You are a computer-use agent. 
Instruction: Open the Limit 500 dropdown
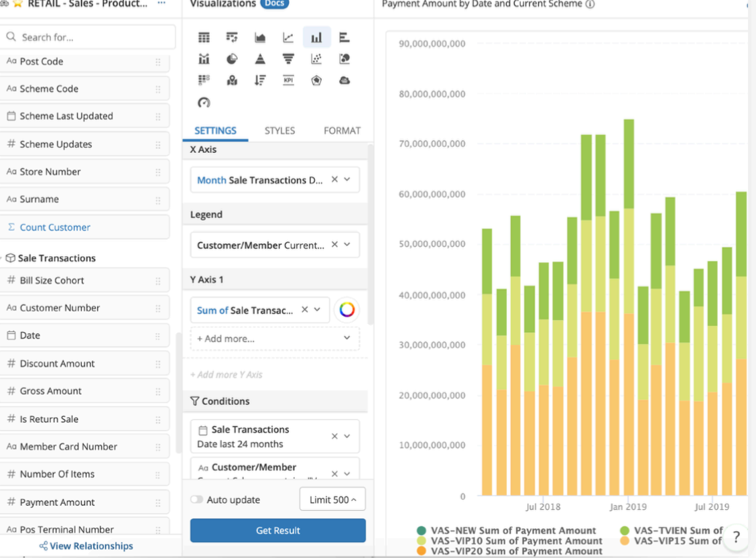pyautogui.click(x=332, y=500)
